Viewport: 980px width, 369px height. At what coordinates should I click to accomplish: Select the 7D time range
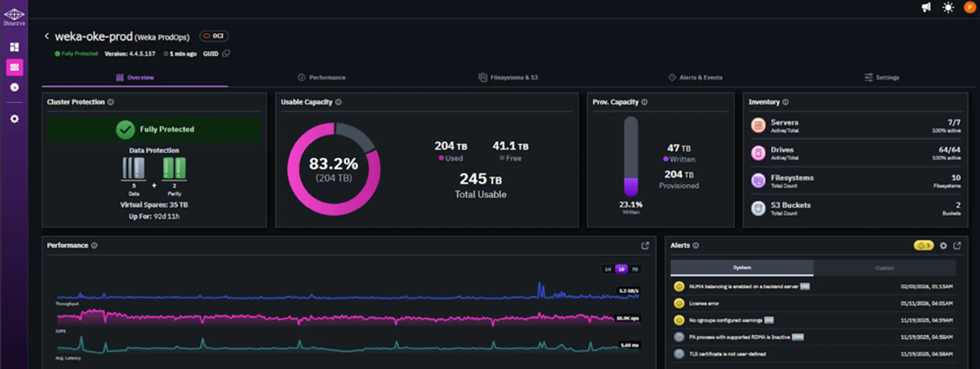(635, 269)
